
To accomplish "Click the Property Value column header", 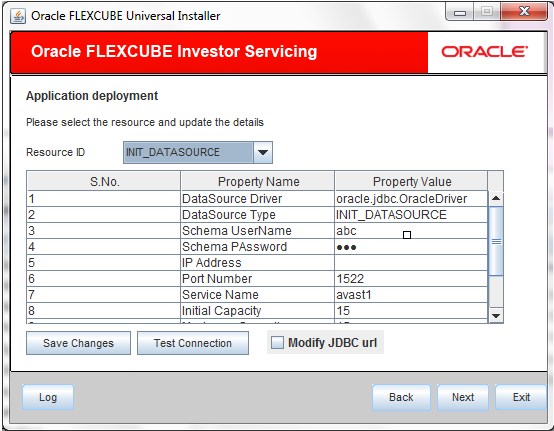I will [411, 182].
